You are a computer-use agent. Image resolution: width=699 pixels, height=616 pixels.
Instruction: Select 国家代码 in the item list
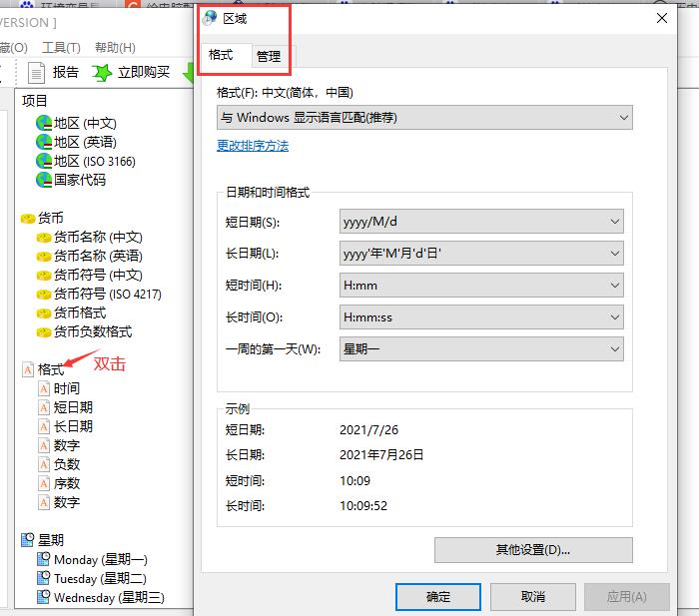(x=80, y=180)
